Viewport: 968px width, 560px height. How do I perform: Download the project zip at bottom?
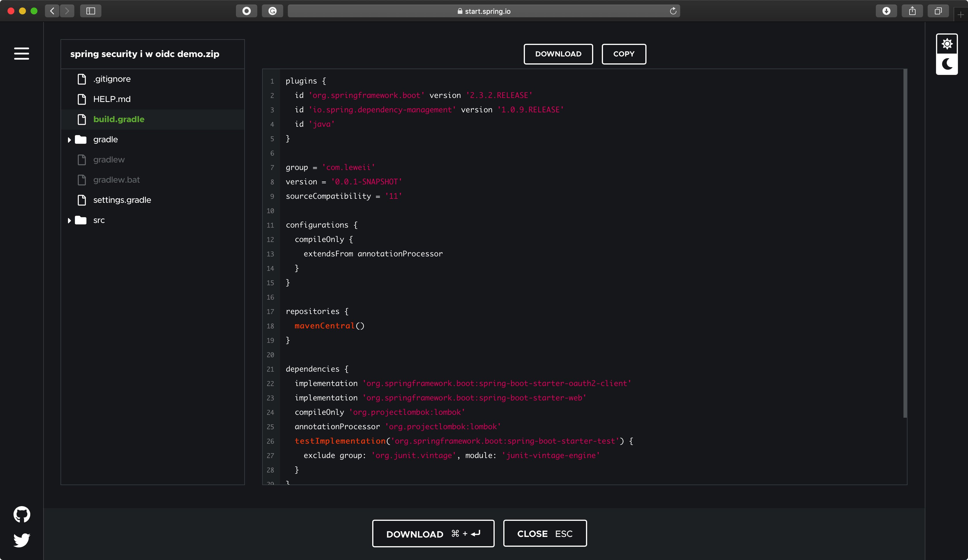pyautogui.click(x=433, y=533)
